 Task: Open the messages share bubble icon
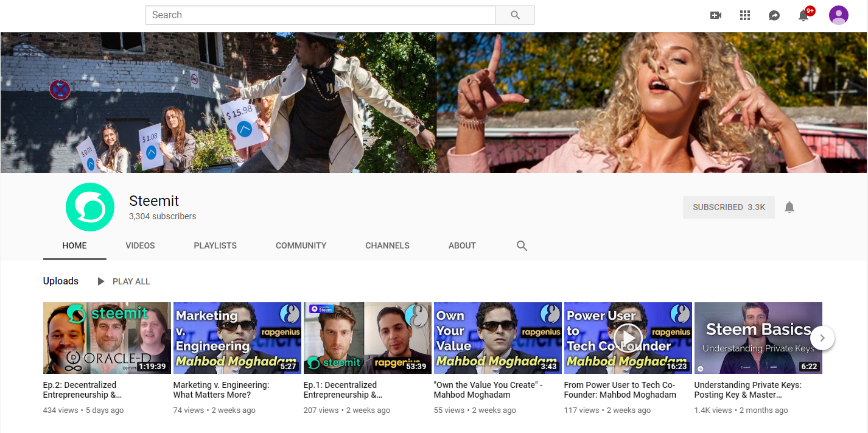[774, 15]
